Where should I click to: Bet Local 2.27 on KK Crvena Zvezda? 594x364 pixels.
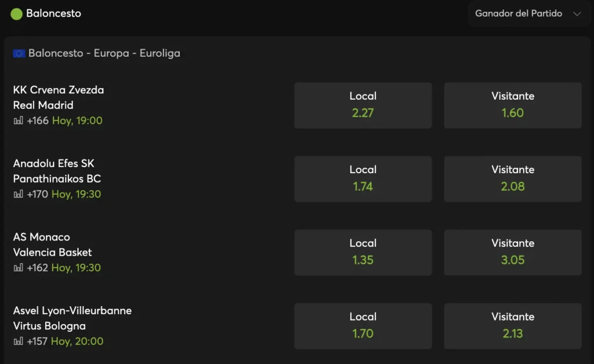point(363,105)
